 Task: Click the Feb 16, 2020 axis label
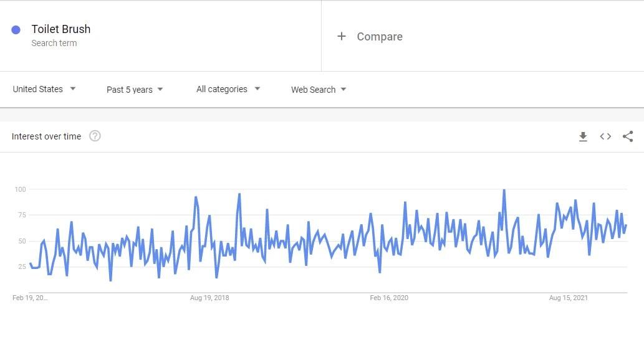pyautogui.click(x=389, y=298)
